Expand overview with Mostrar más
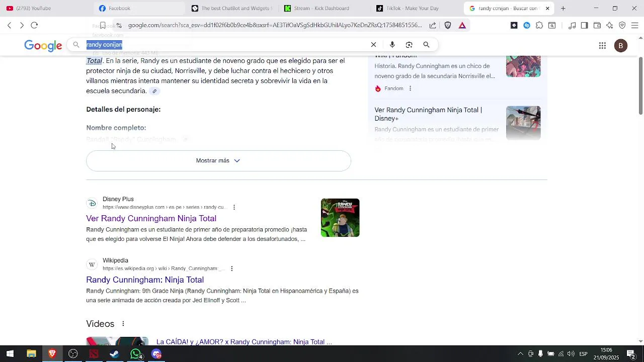This screenshot has width=644, height=362. pos(218,161)
